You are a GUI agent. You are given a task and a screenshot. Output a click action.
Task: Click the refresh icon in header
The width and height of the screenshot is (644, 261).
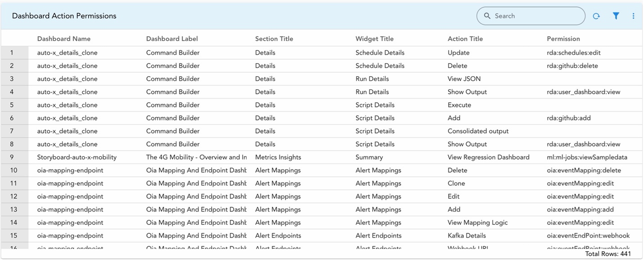pyautogui.click(x=596, y=16)
